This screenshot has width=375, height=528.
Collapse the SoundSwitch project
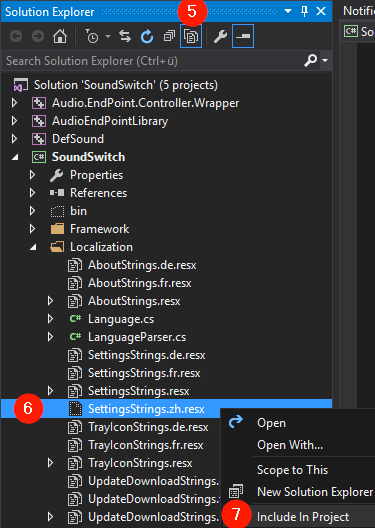click(x=15, y=157)
